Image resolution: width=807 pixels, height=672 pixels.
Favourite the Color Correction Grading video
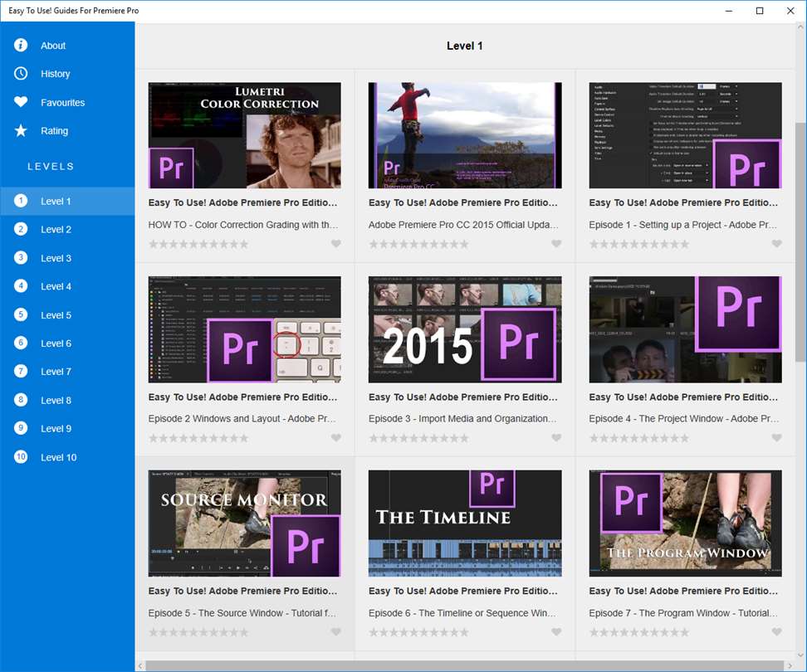[x=336, y=244]
